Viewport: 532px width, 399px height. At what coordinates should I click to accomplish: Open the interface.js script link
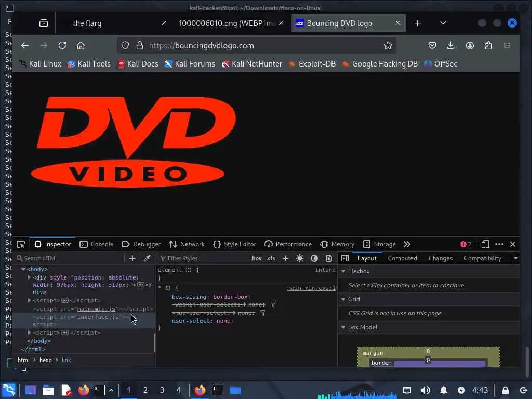(x=98, y=317)
